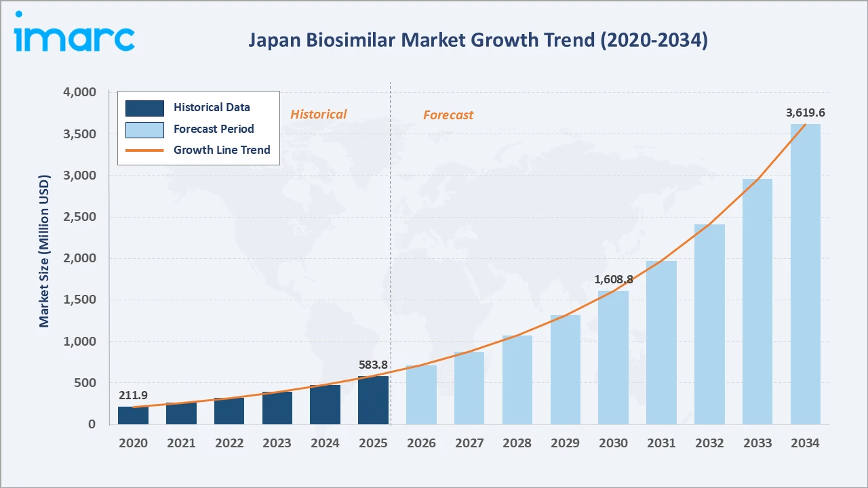The height and width of the screenshot is (488, 868).
Task: Click the '2026' x-axis label
Action: click(x=421, y=443)
